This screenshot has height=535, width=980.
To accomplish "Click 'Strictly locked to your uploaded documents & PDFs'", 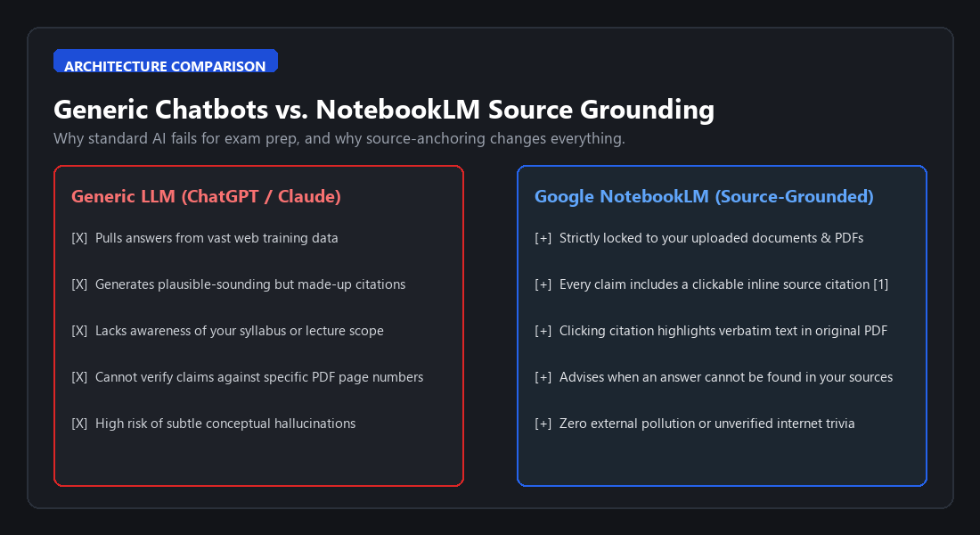I will [711, 238].
